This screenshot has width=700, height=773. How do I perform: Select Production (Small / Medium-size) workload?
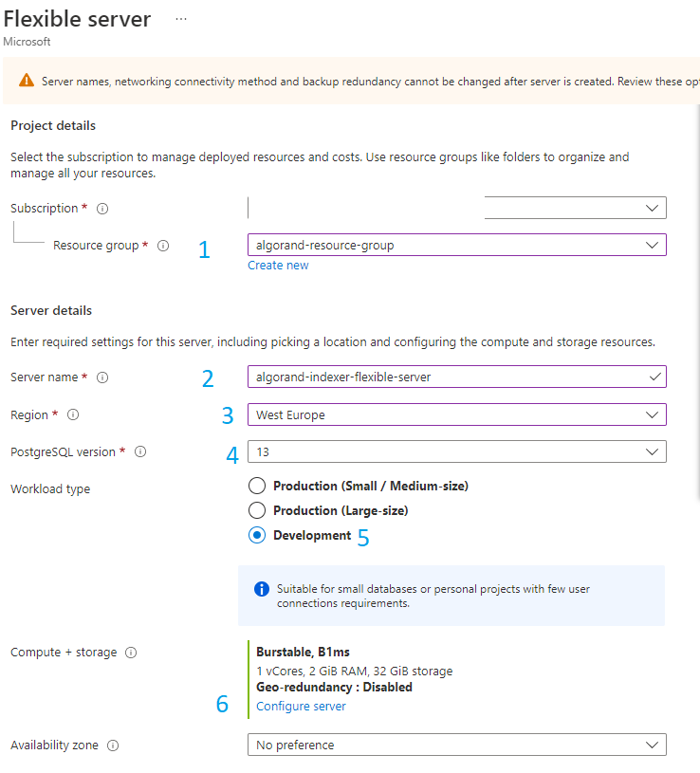click(257, 486)
